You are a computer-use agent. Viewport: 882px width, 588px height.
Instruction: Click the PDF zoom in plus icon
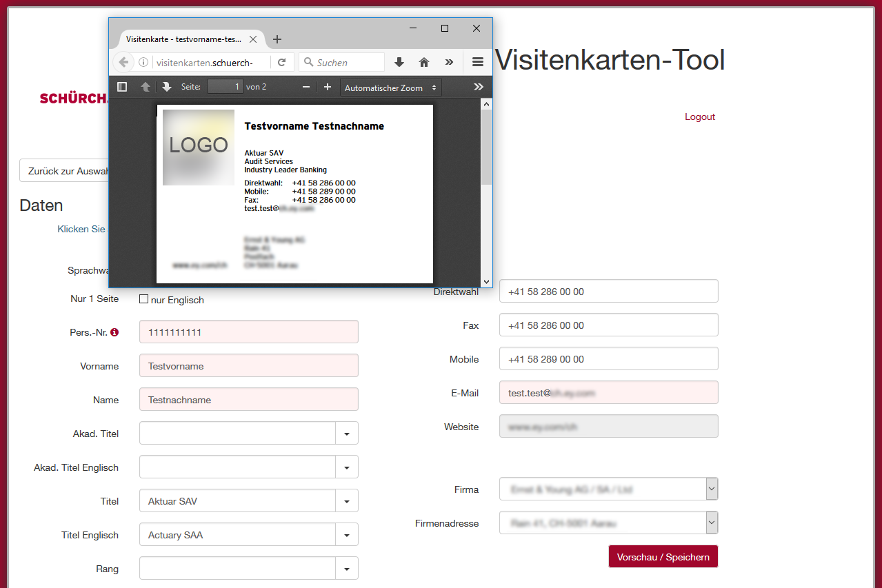click(328, 87)
